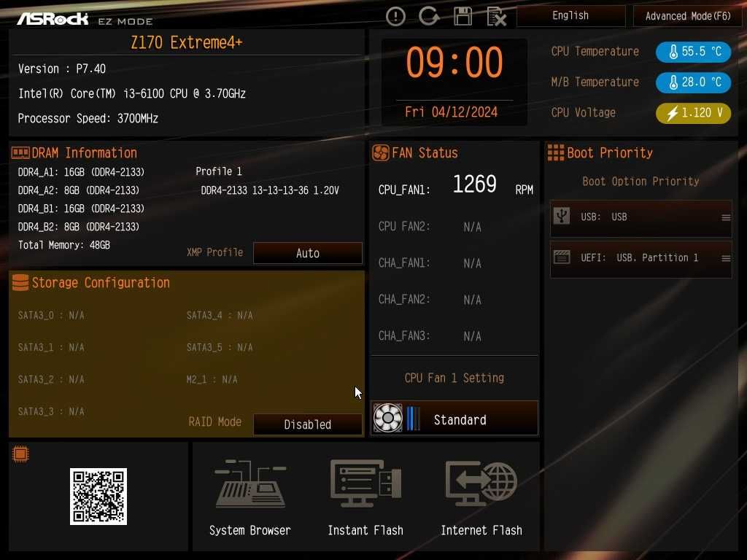Click the Profile 1 label
Viewport: 747px width, 560px height.
click(x=219, y=171)
